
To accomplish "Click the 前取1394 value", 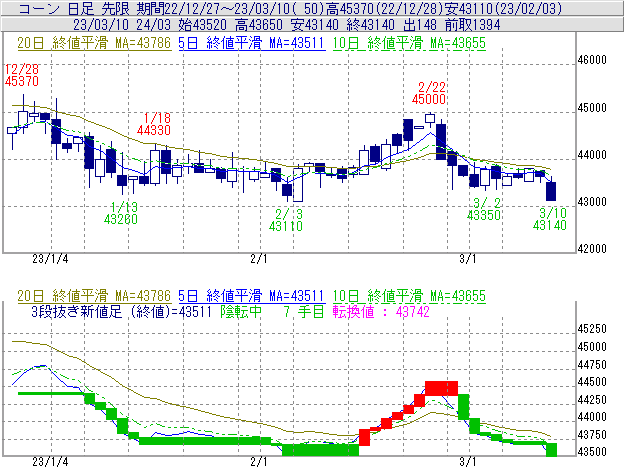I will coord(472,25).
